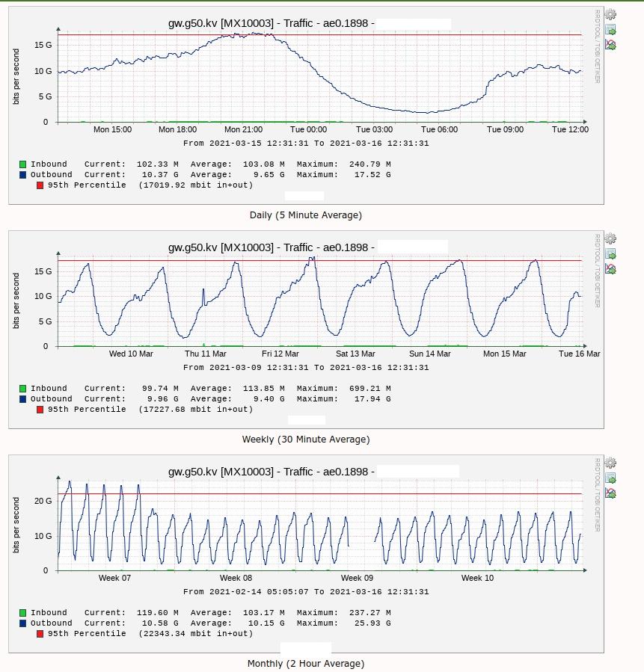Screen dimensions: 644x672
Task: Export Daily graph data as CSV
Action: pos(610,30)
